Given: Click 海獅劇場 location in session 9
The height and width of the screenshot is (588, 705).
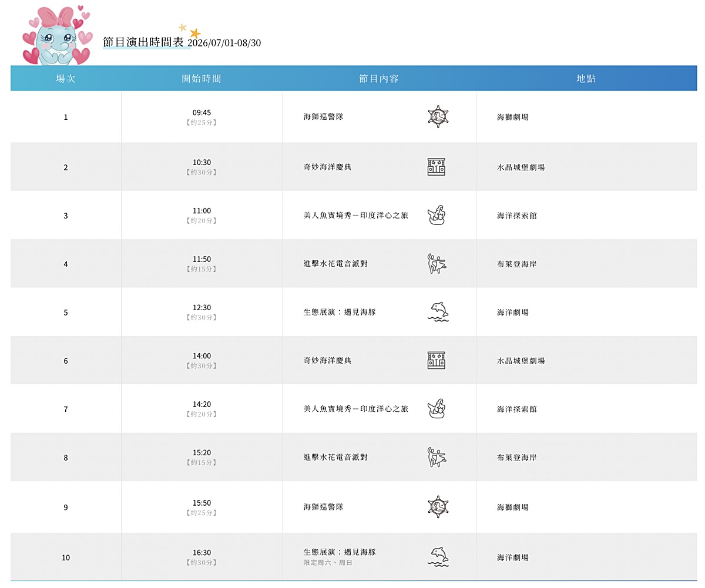Looking at the screenshot, I should pos(513,507).
